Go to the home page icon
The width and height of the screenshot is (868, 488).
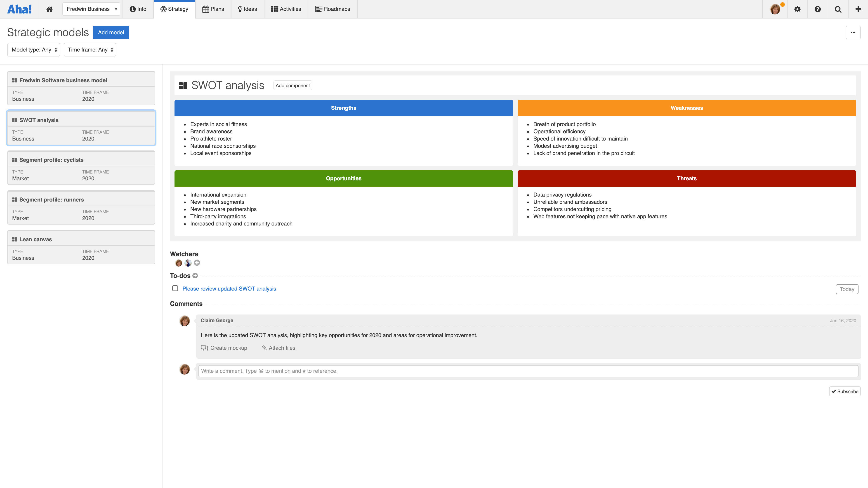[49, 9]
